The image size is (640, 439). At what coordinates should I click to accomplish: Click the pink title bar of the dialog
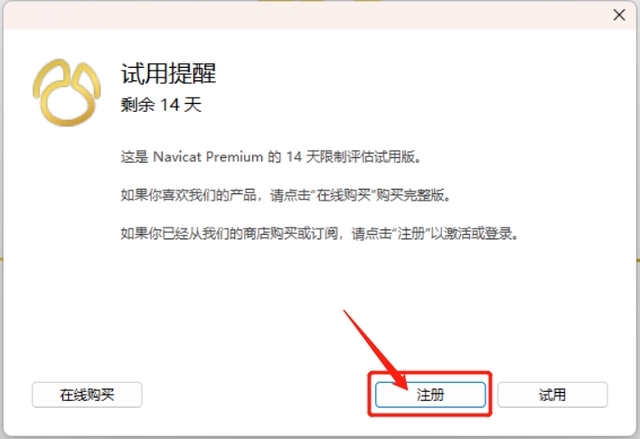[x=306, y=16]
